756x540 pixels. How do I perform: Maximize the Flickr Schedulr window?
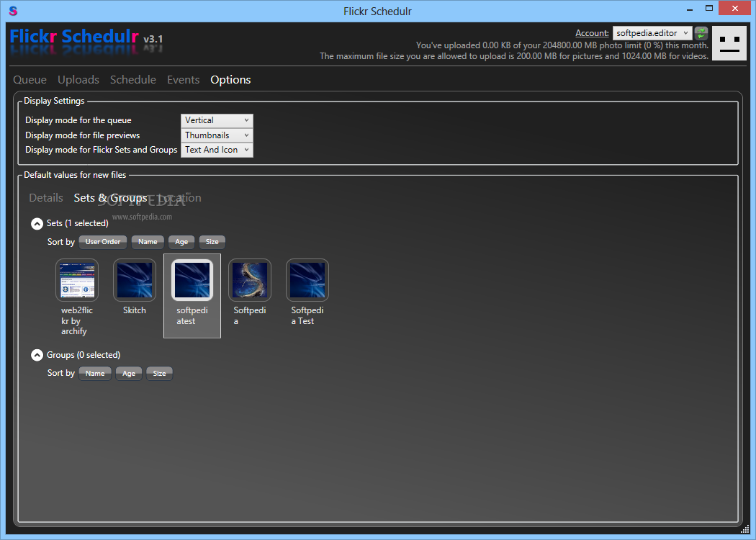click(x=708, y=8)
